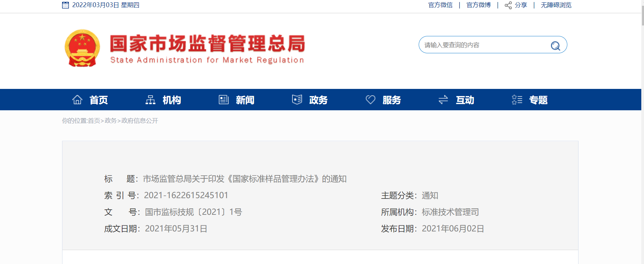The height and width of the screenshot is (264, 644).
Task: Open the 官方微博 link
Action: (x=479, y=5)
